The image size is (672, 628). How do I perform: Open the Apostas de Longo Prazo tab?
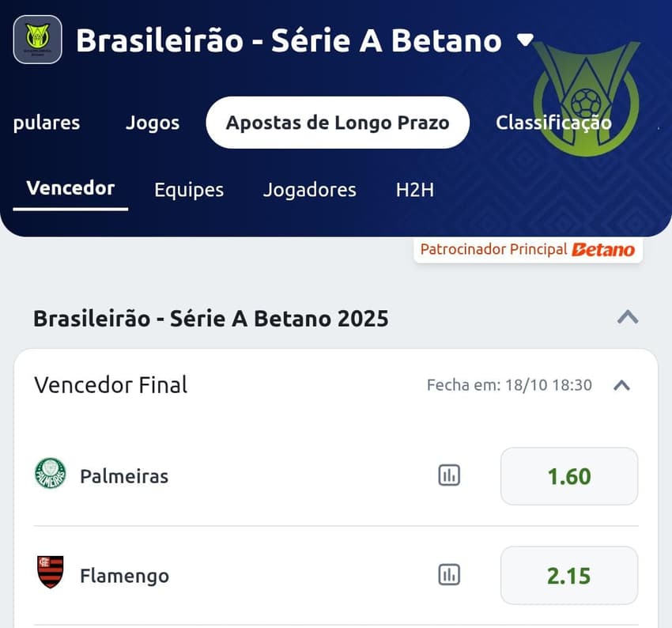[337, 123]
